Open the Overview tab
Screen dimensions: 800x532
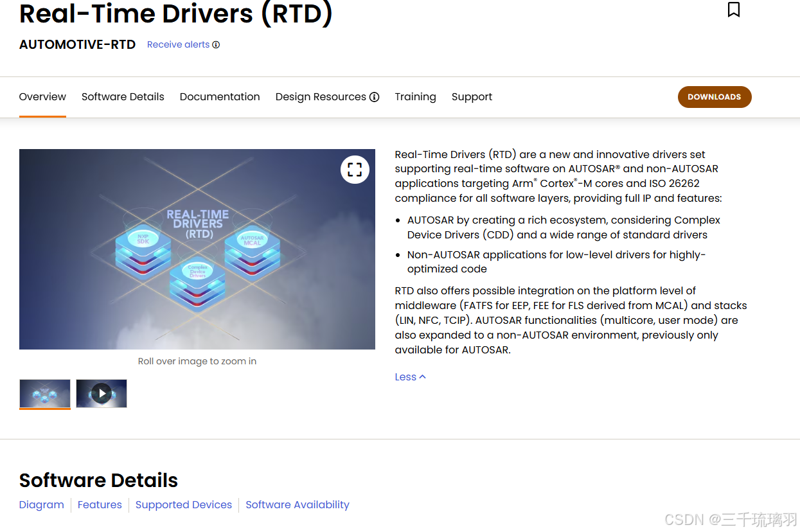(42, 97)
